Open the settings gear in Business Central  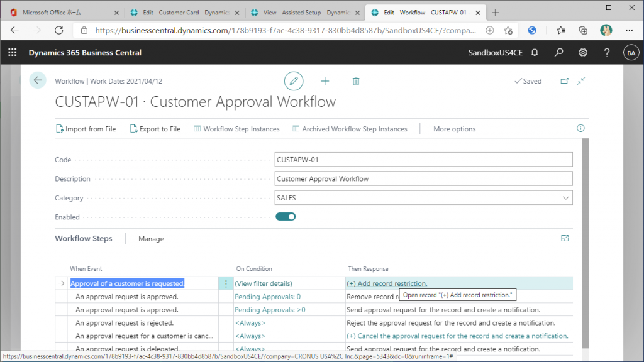coord(583,53)
